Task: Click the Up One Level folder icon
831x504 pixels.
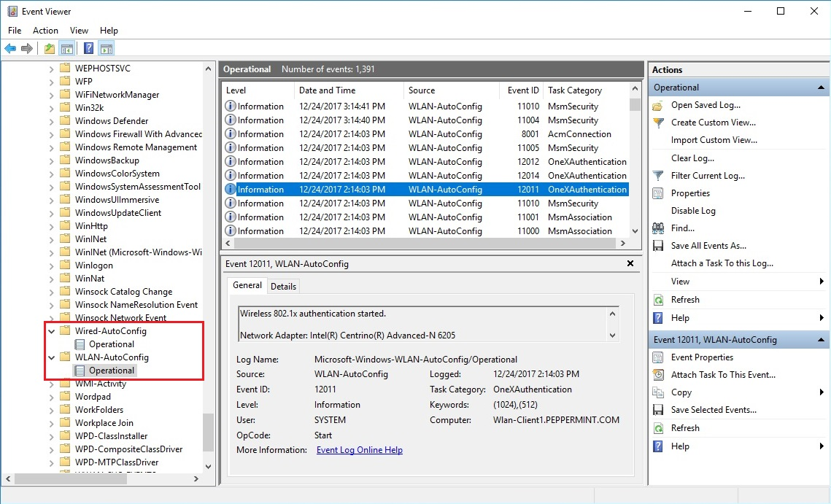Action: click(x=49, y=49)
